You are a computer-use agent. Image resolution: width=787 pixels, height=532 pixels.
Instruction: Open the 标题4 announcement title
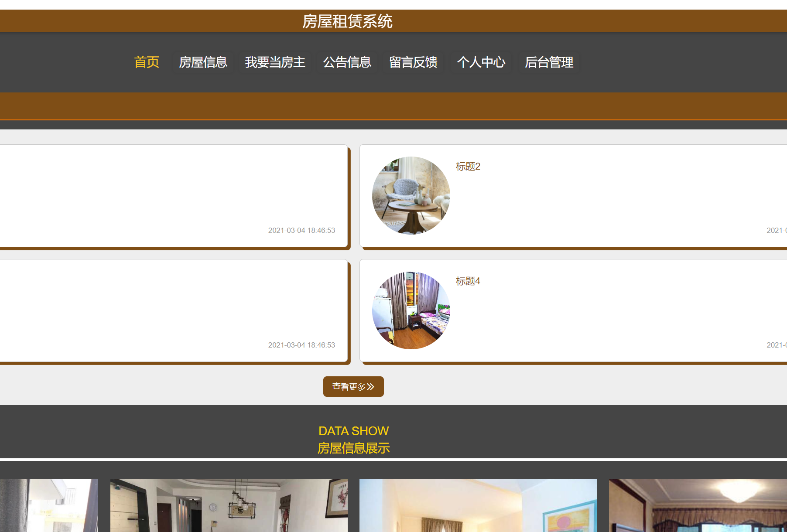tap(468, 281)
